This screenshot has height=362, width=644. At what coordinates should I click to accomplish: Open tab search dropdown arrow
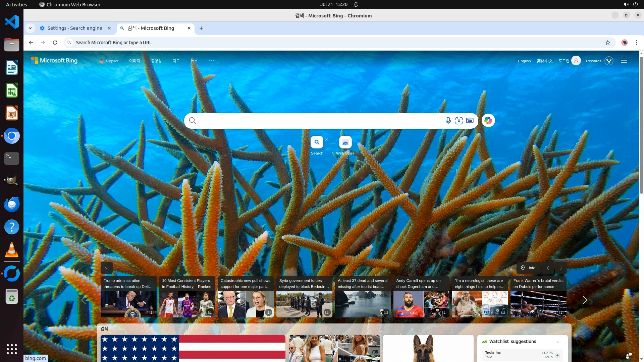click(30, 28)
